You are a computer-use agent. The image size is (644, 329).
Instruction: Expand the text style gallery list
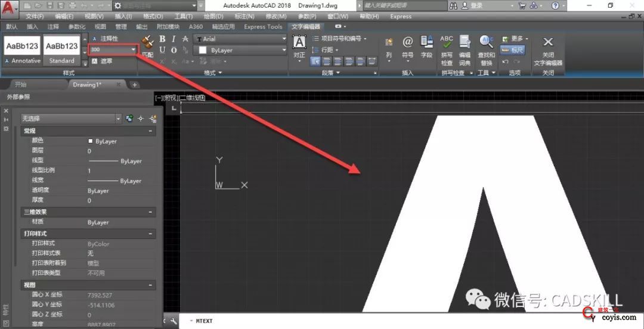point(85,63)
